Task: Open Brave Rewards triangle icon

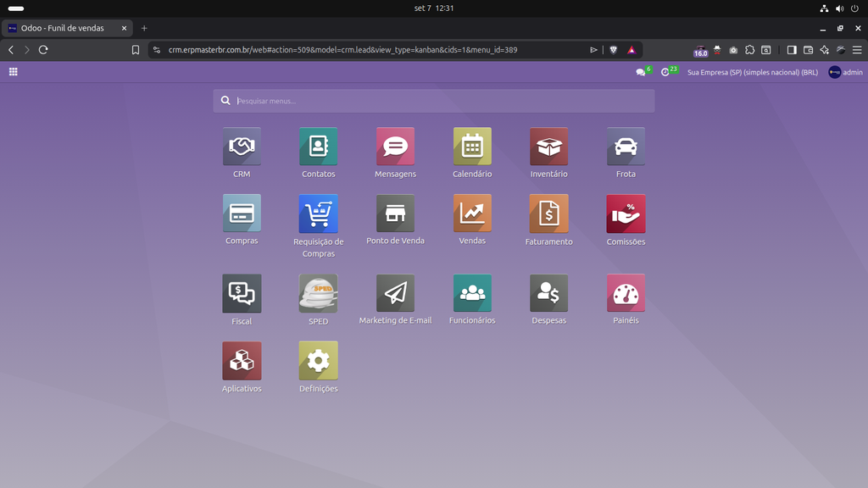Action: tap(632, 50)
